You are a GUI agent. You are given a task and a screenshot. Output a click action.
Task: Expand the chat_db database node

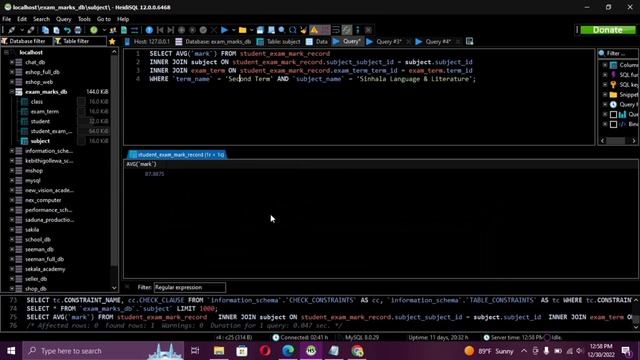[12, 62]
